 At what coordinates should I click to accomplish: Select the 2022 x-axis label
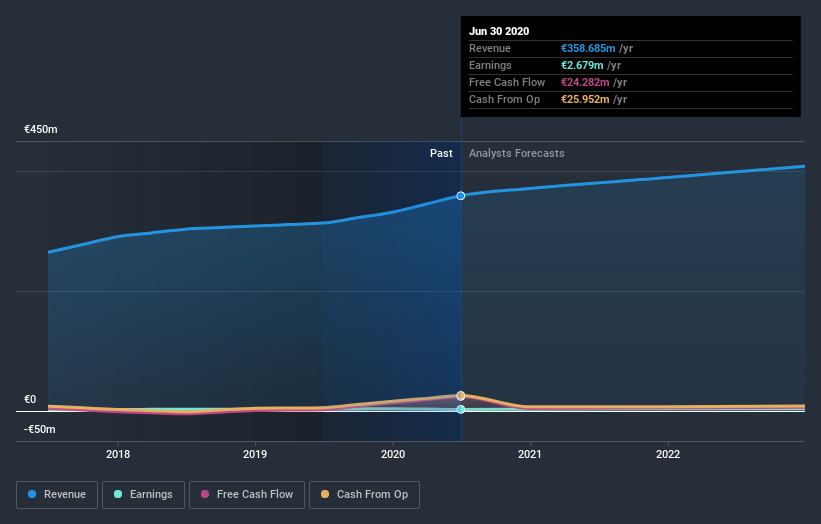coord(668,454)
